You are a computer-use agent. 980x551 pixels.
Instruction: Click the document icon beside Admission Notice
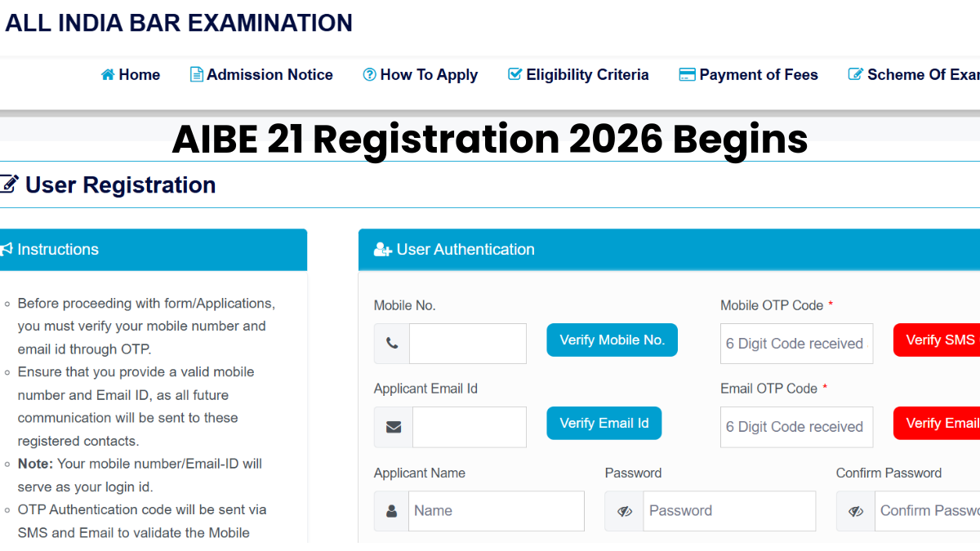click(x=196, y=74)
